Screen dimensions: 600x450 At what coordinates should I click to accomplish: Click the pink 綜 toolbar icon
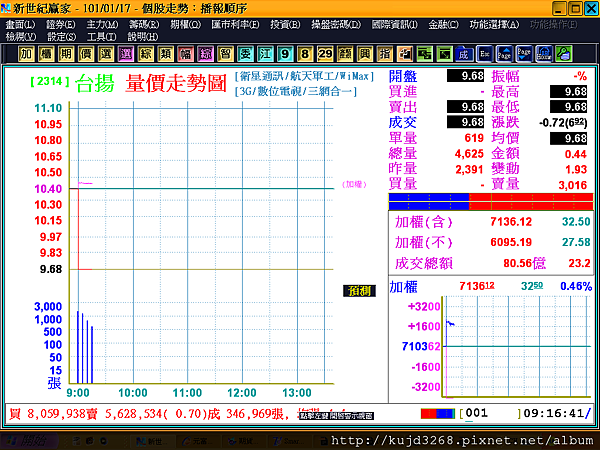(x=205, y=54)
